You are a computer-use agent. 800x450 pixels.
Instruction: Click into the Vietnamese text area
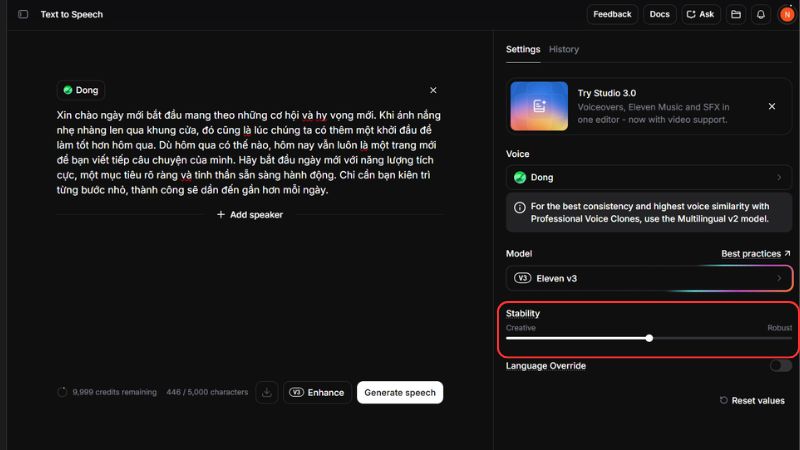(x=249, y=153)
